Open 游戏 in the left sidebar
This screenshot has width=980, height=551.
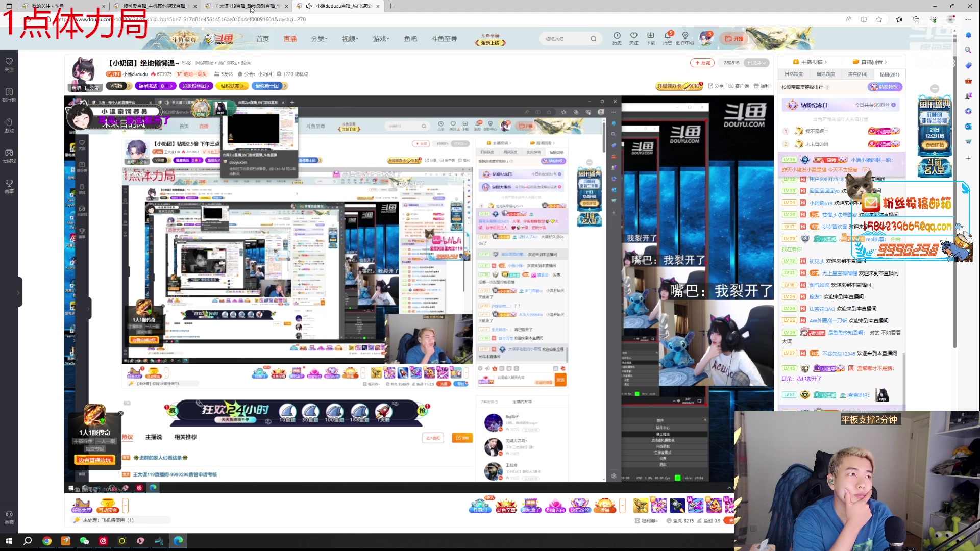tap(9, 126)
